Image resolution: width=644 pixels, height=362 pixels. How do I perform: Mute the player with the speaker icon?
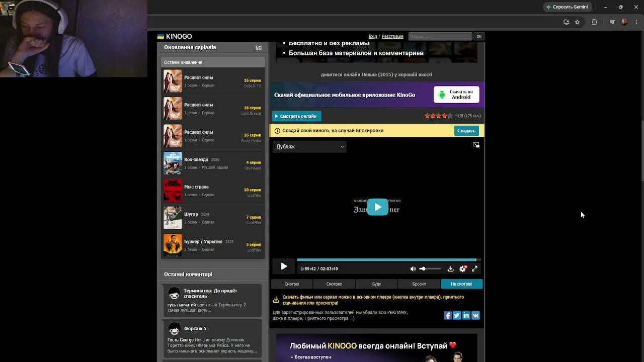[x=413, y=268]
